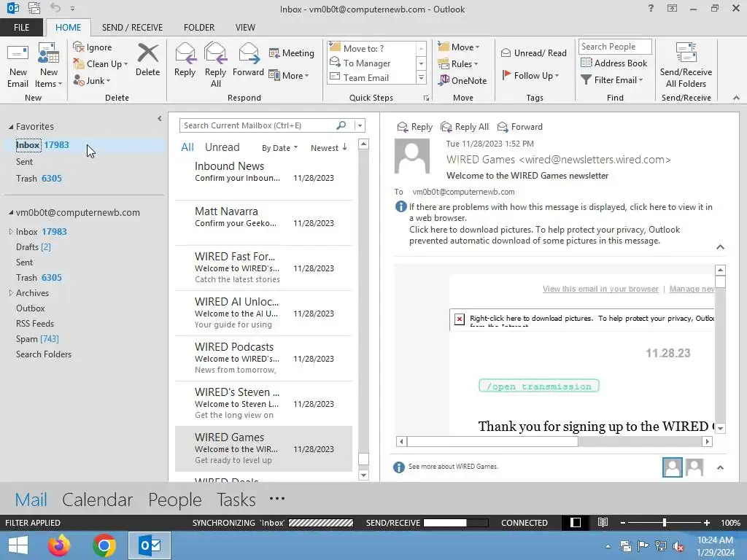Screen dimensions: 747x560
Task: Collapse the message header chevron
Action: click(720, 246)
